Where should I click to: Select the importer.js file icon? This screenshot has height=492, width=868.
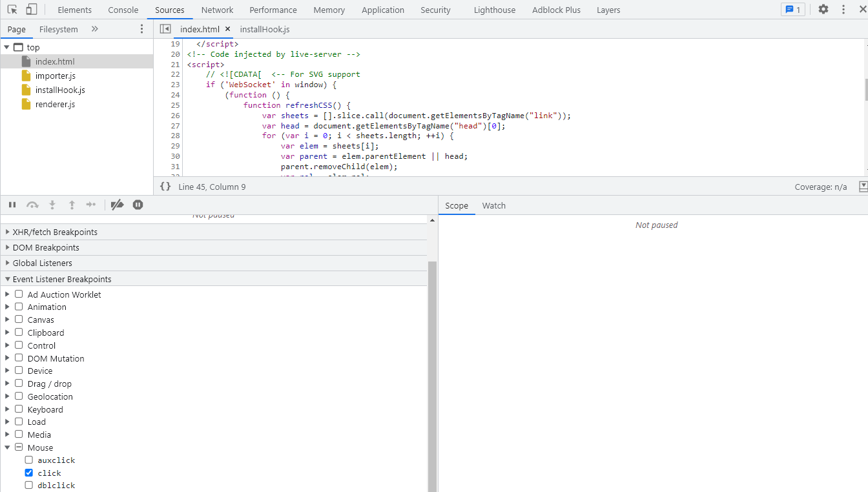pyautogui.click(x=26, y=76)
